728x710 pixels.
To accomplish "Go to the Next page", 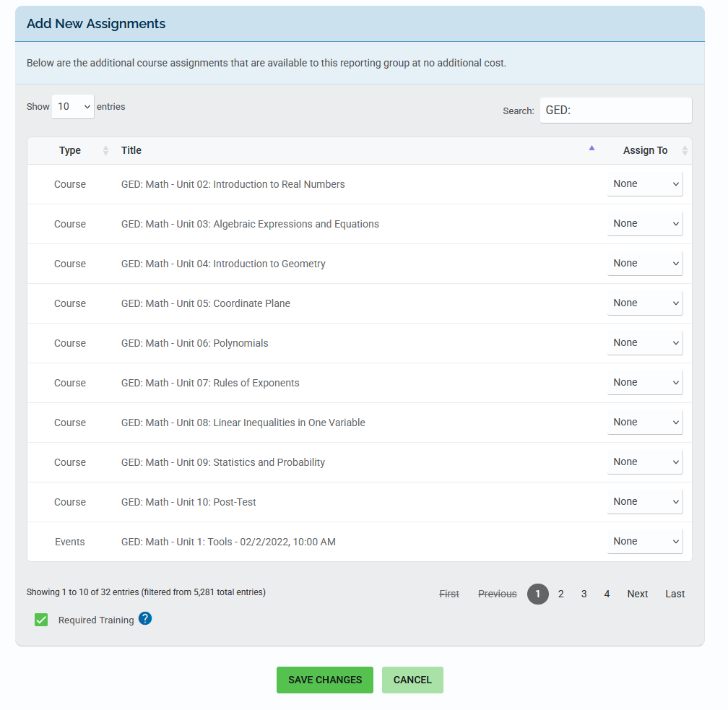I will 638,594.
